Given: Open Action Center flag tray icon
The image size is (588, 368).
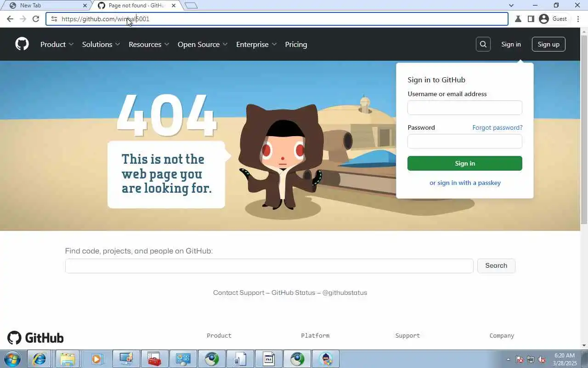Looking at the screenshot, I should [x=520, y=359].
